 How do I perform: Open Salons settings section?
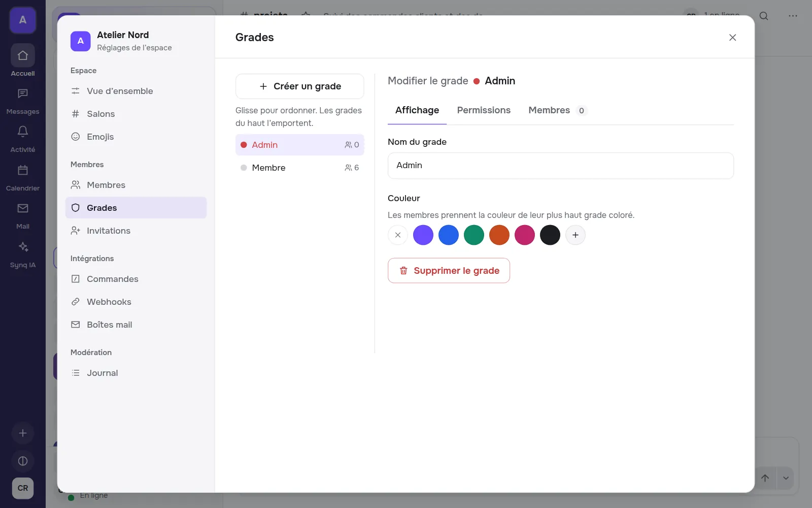tap(136, 114)
